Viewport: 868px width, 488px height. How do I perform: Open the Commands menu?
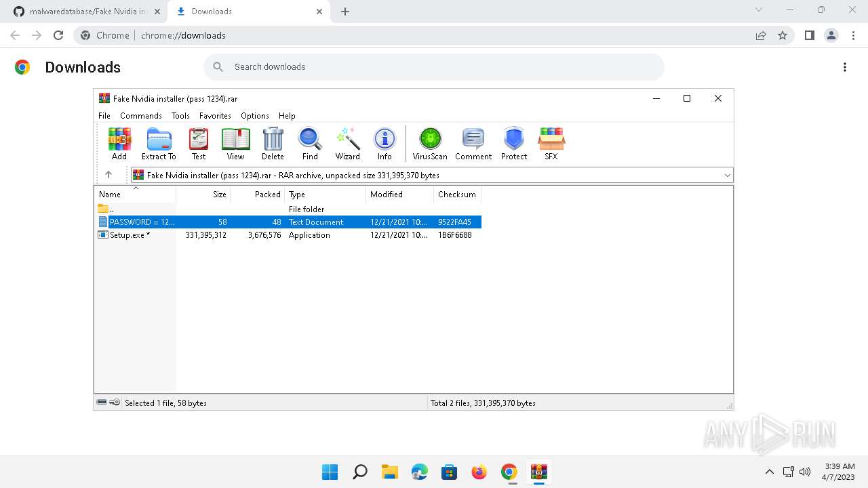pyautogui.click(x=141, y=116)
